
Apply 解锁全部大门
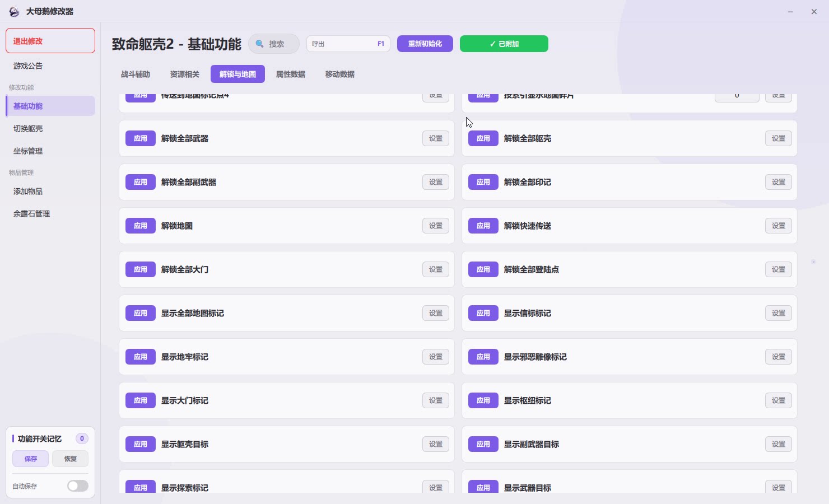[141, 269]
